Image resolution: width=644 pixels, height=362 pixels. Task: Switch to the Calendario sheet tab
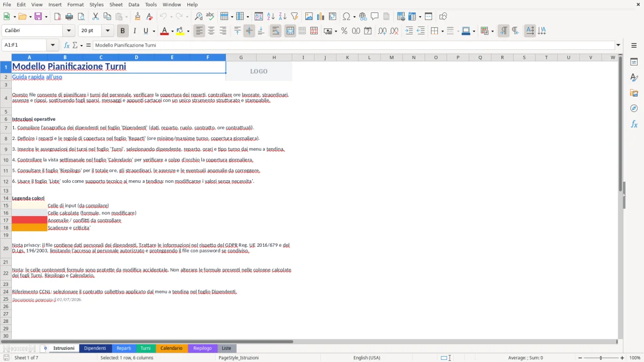172,348
